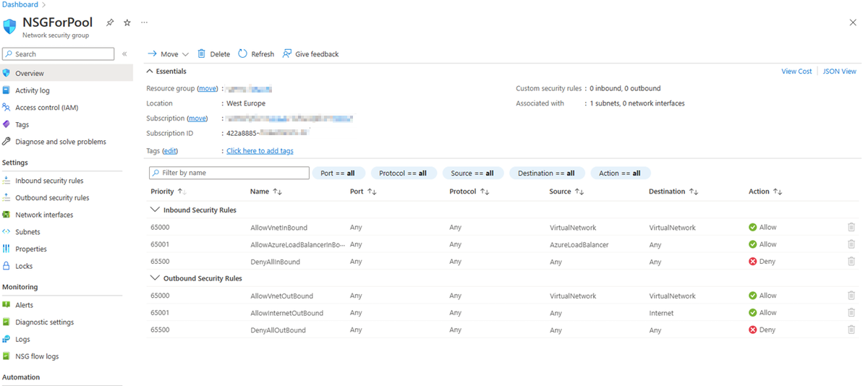Delete icon for DenyAllOutBound row
Viewport: 868px width, 386px height.
click(851, 330)
